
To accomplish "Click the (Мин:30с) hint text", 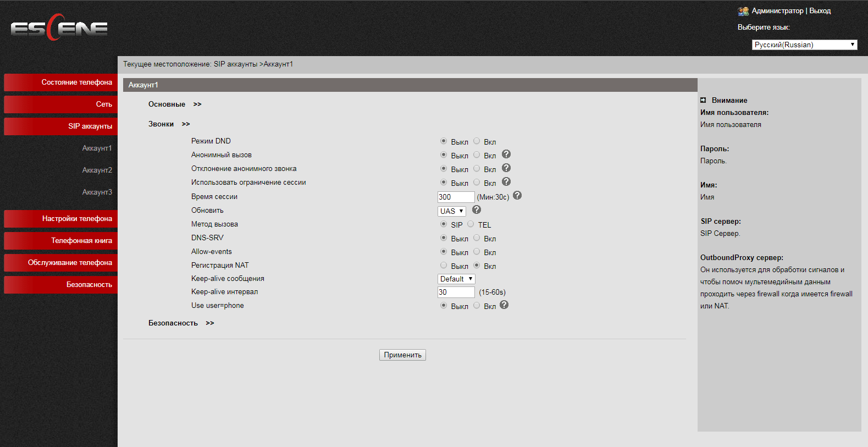I will point(493,197).
